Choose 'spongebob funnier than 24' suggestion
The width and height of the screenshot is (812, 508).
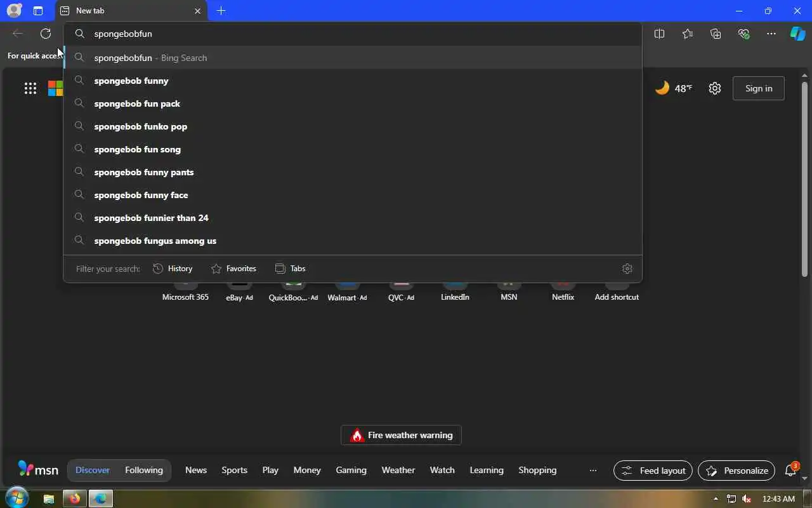353,218
